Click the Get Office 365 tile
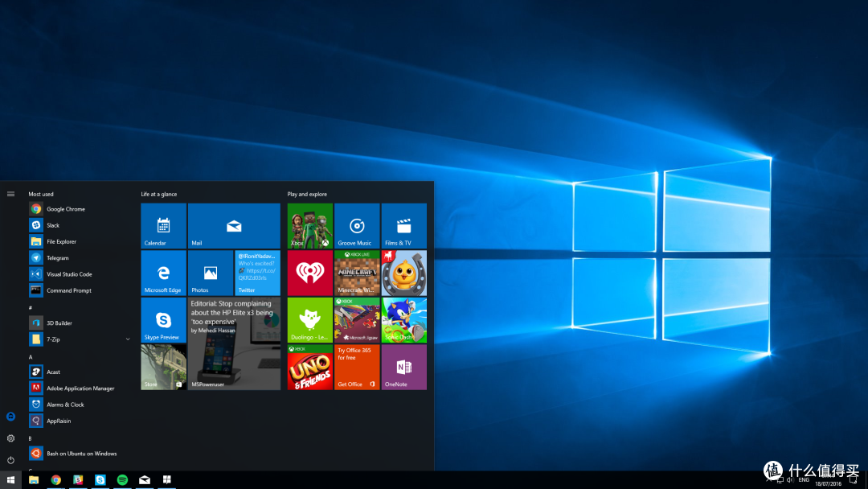 357,367
